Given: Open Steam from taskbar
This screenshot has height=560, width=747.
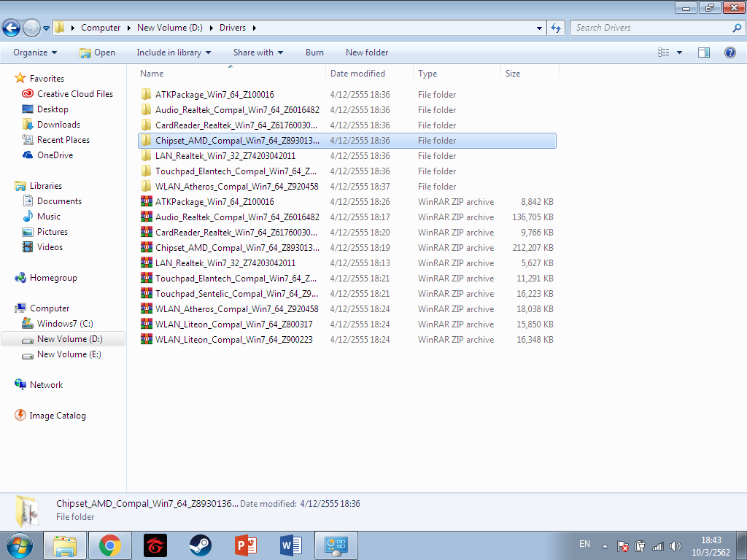Looking at the screenshot, I should click(x=201, y=545).
